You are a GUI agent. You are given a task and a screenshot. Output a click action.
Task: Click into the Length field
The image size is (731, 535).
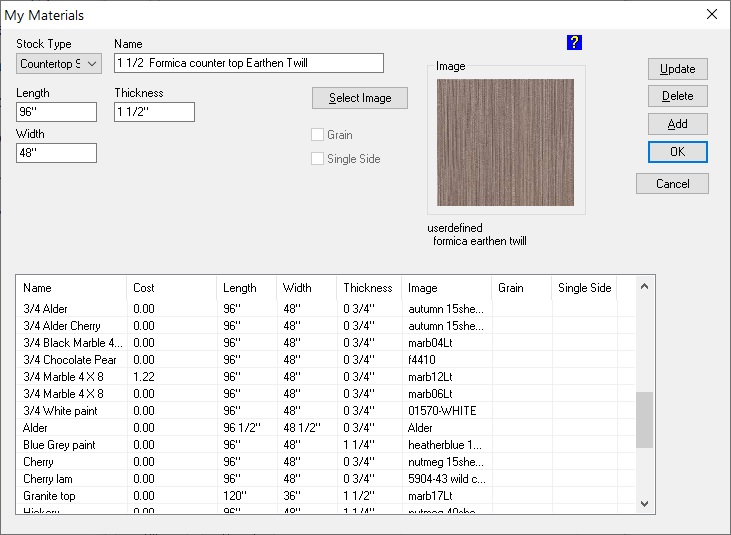[x=56, y=112]
